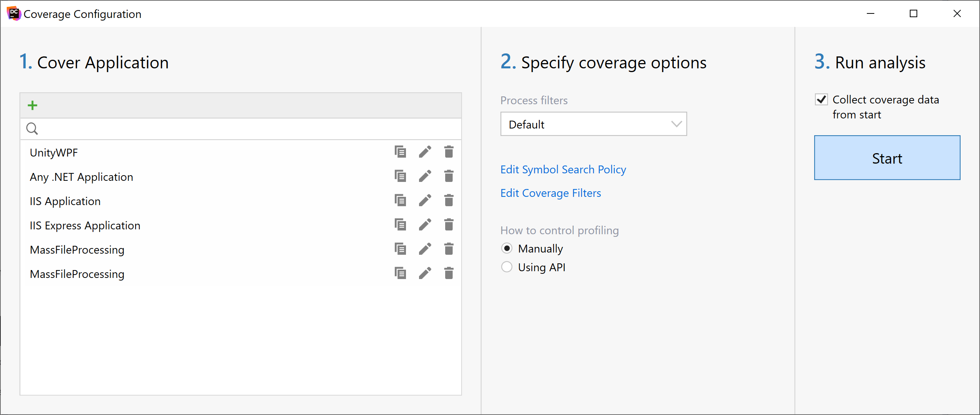This screenshot has height=415, width=980.
Task: Select Using API profiling control
Action: point(506,267)
